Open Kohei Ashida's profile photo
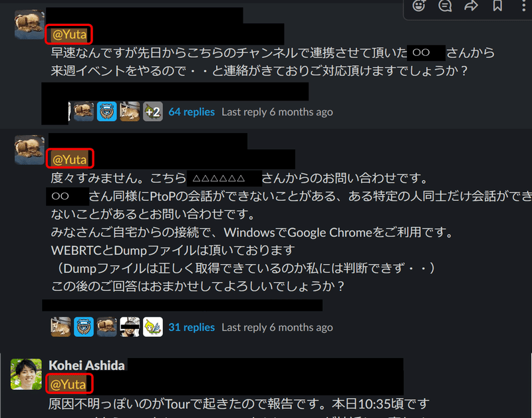532x418 pixels. click(26, 374)
